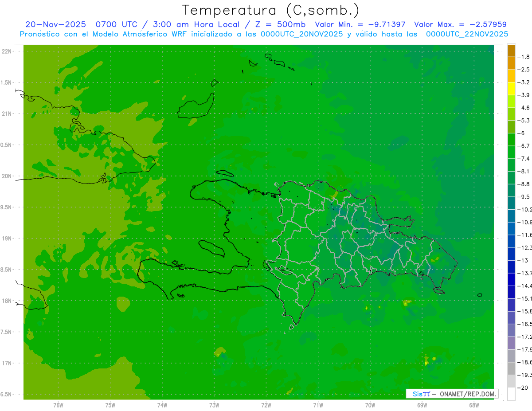Click the "17N" latitude axis label
The width and height of the screenshot is (532, 411).
coord(7,364)
